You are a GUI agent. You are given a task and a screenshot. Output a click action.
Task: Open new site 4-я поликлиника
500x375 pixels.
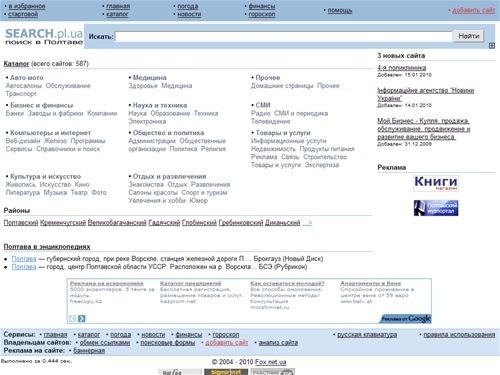click(x=401, y=68)
